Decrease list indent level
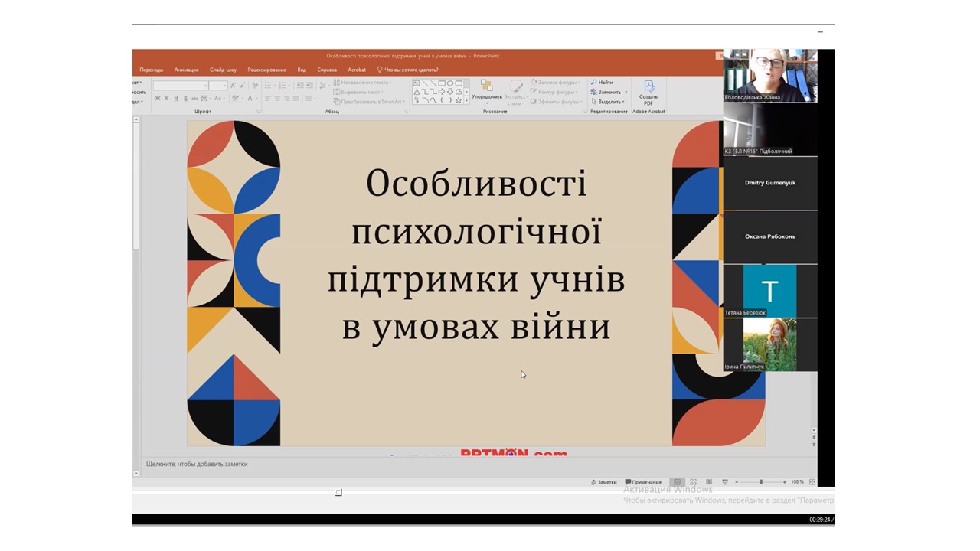 click(300, 85)
